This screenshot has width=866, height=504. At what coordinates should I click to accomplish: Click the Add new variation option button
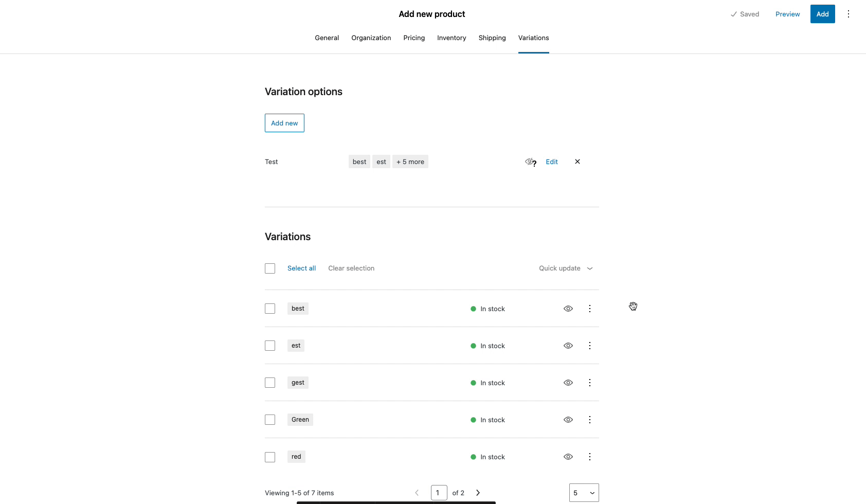[284, 123]
